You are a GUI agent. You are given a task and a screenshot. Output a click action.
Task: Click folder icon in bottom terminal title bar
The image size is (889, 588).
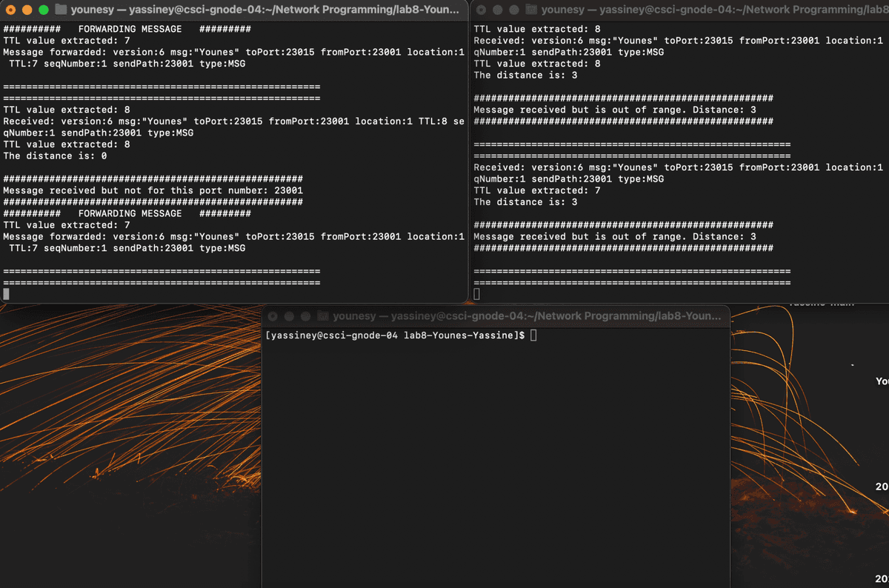pyautogui.click(x=323, y=316)
